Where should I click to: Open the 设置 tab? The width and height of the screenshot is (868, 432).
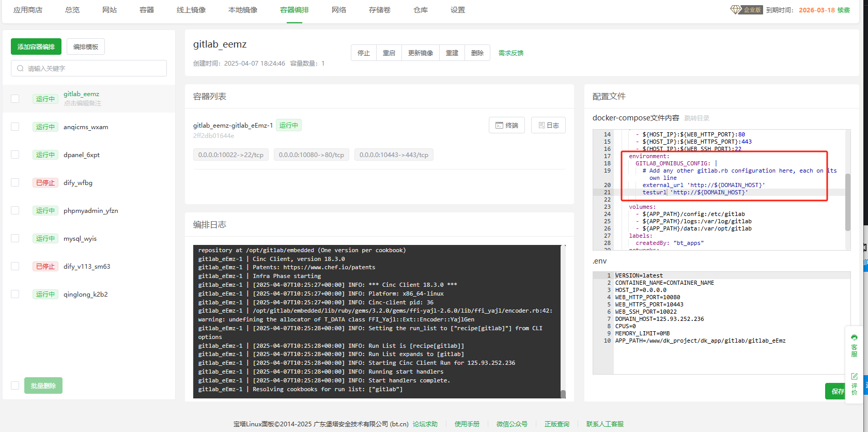coord(458,10)
